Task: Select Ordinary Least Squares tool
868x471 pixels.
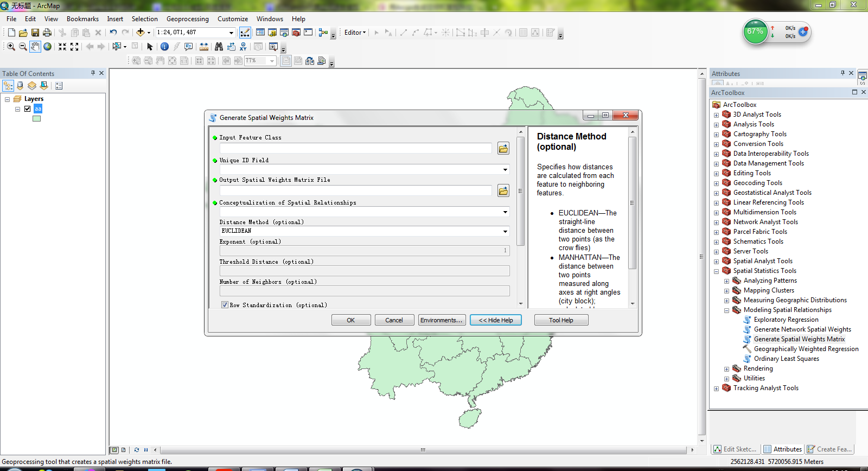Action: coord(786,359)
